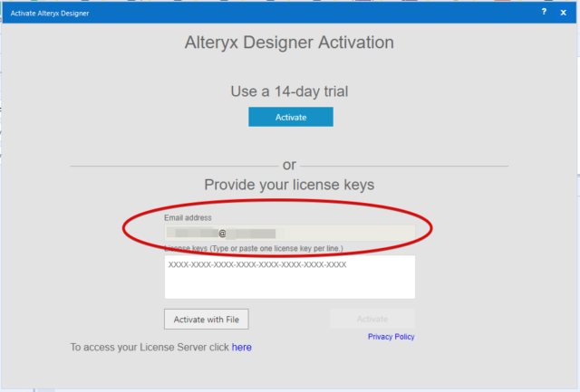Activate the 14-day trial
Screen dimensions: 580x392
(291, 117)
